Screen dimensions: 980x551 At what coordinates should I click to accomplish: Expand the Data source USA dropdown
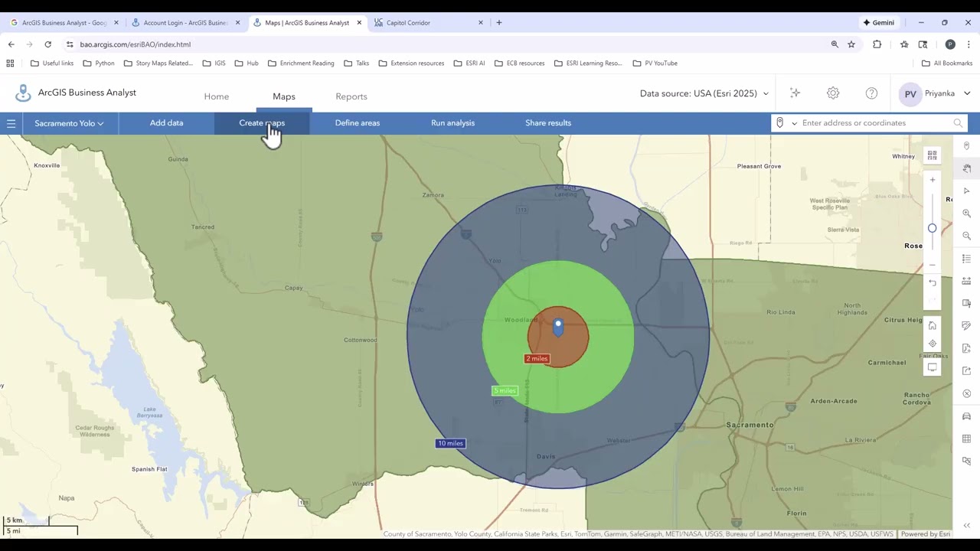[x=704, y=93]
